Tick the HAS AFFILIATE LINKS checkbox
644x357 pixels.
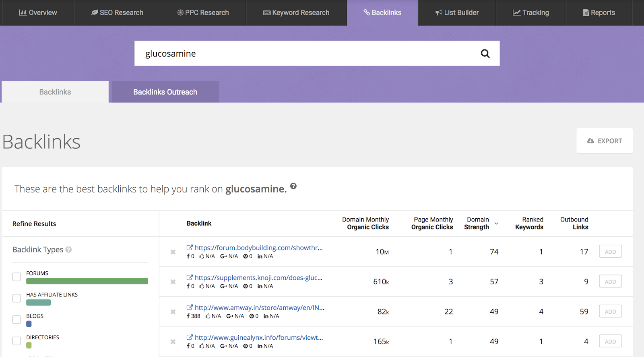[x=17, y=298]
